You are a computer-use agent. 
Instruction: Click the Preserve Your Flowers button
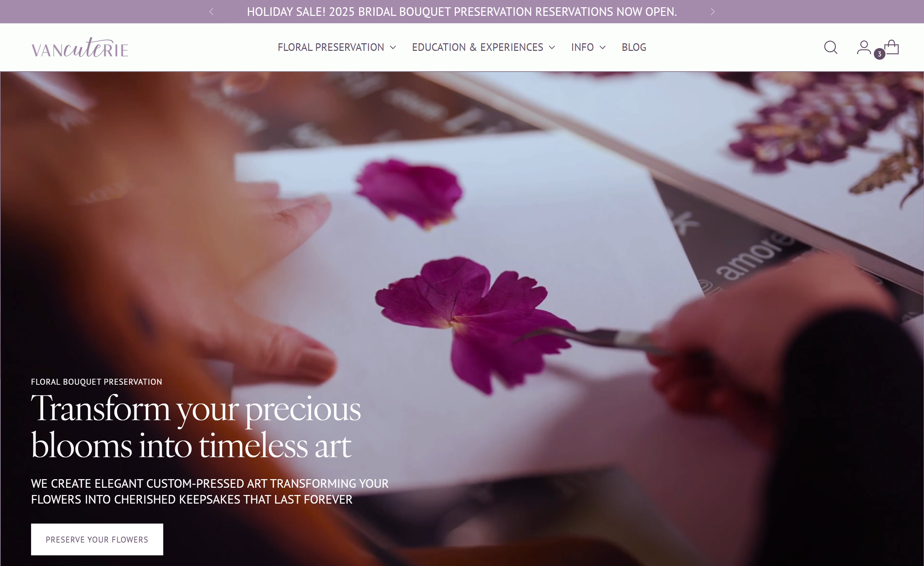(x=97, y=539)
